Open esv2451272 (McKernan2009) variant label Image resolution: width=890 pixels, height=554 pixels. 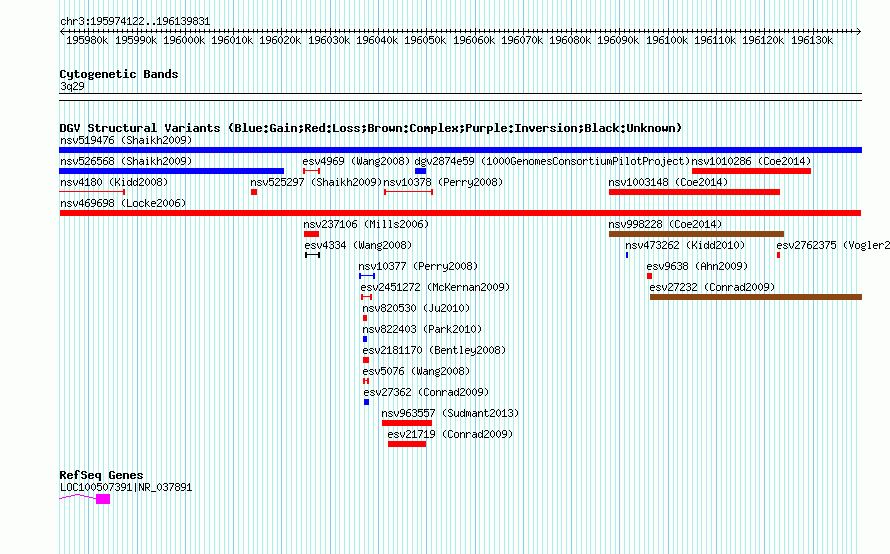point(435,287)
